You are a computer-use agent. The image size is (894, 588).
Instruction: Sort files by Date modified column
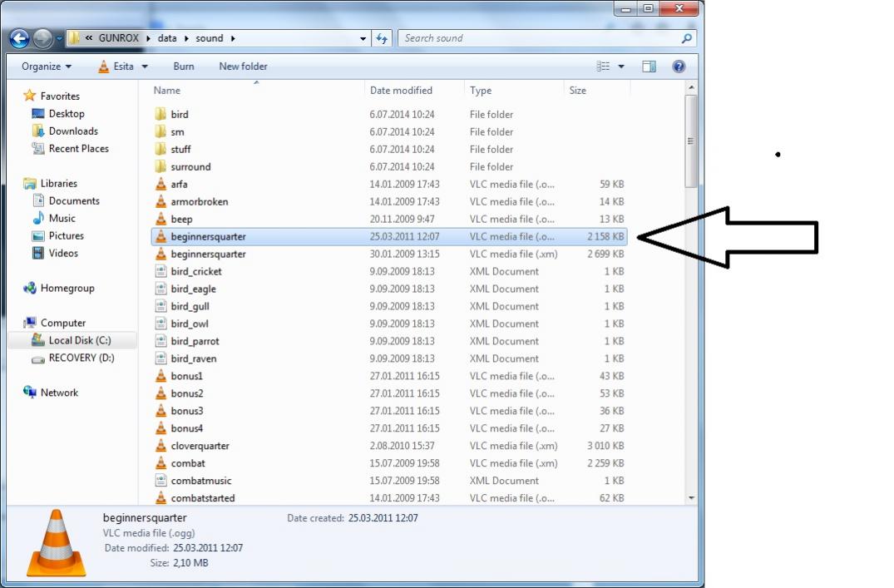401,91
